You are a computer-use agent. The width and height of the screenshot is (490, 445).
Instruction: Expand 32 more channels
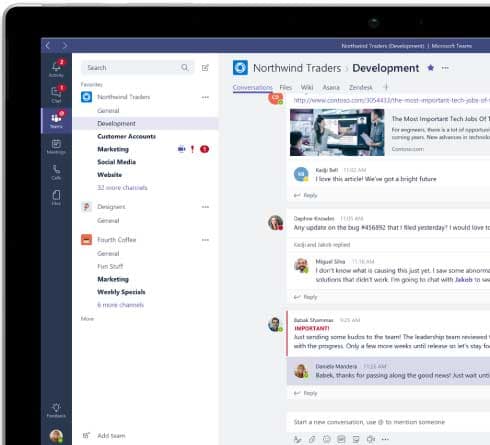[122, 188]
